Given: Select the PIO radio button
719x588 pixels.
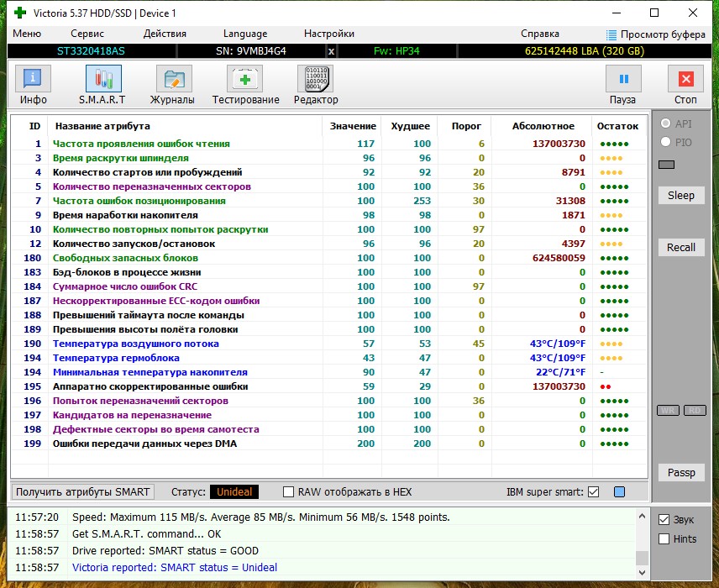Looking at the screenshot, I should pyautogui.click(x=666, y=142).
